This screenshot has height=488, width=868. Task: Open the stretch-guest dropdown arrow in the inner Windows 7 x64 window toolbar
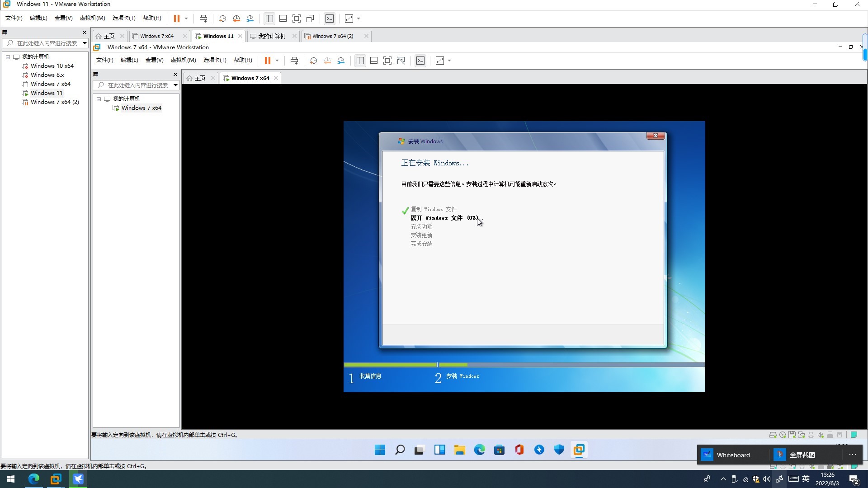coord(449,61)
